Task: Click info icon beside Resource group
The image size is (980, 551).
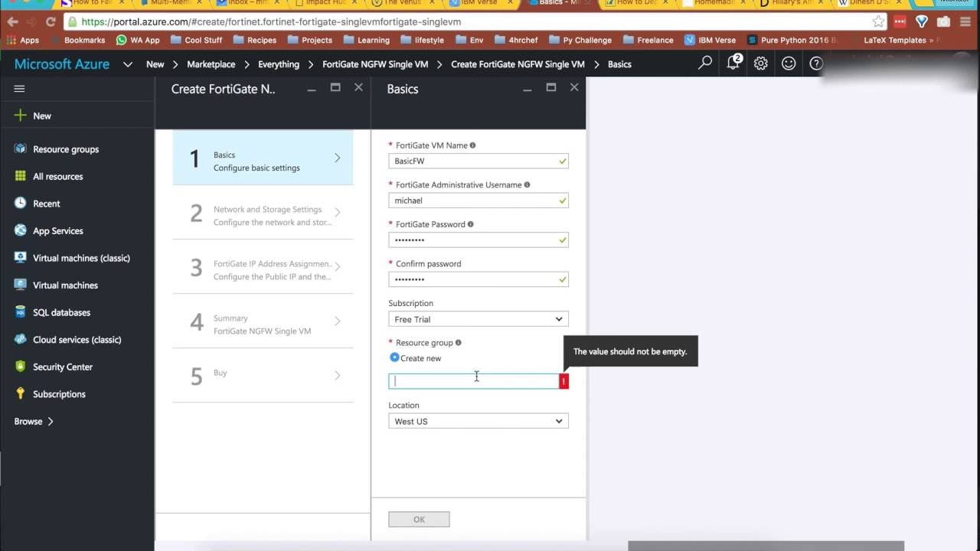Action: point(458,343)
